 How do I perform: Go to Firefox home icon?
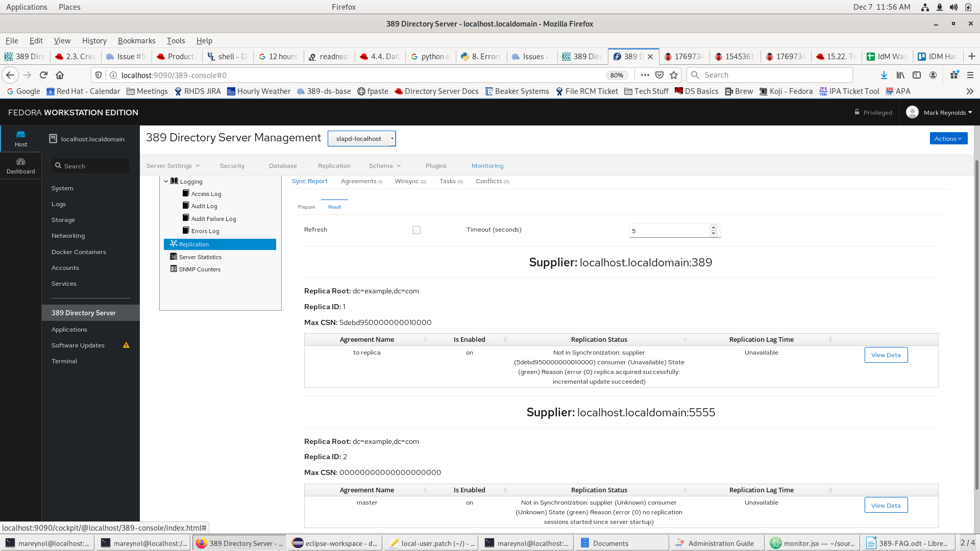tap(60, 75)
